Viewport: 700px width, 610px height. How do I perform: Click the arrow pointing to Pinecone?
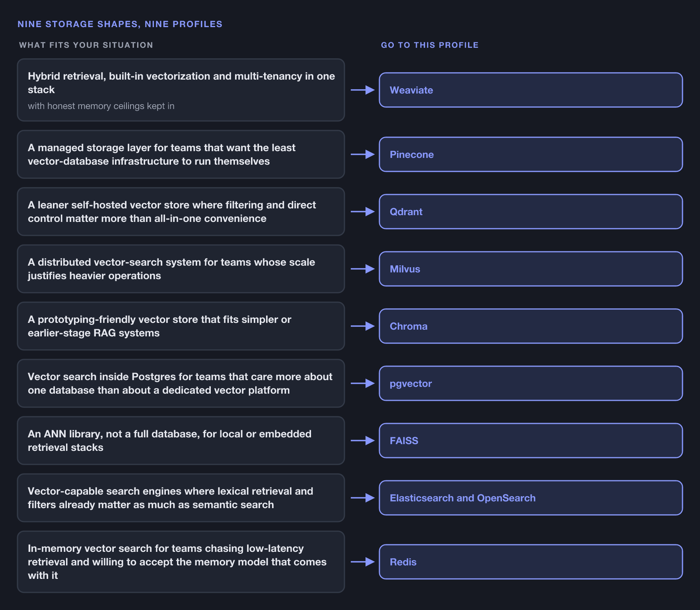coord(363,154)
